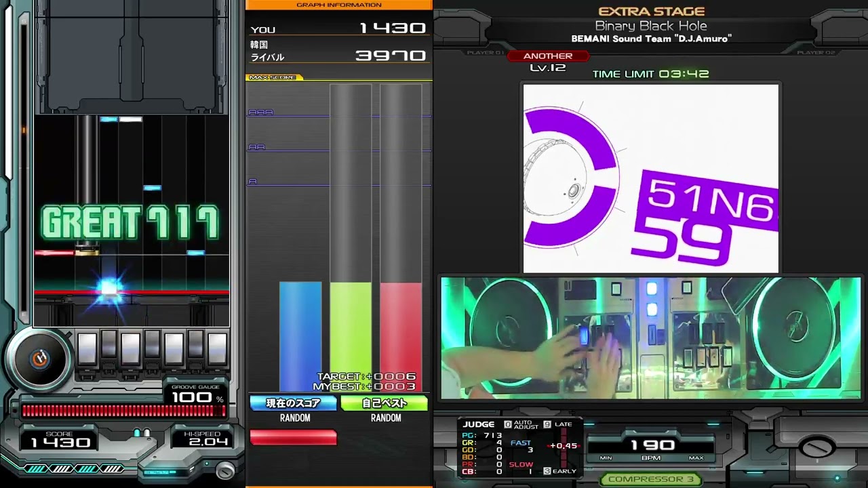Click the blue current score graph bar
The image size is (868, 488).
(300, 337)
